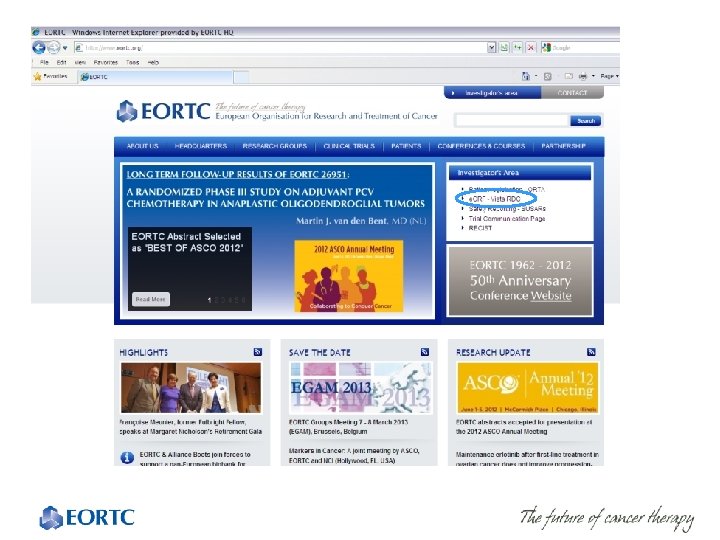The height and width of the screenshot is (540, 720).
Task: Open Favorites star icon
Action: point(37,76)
